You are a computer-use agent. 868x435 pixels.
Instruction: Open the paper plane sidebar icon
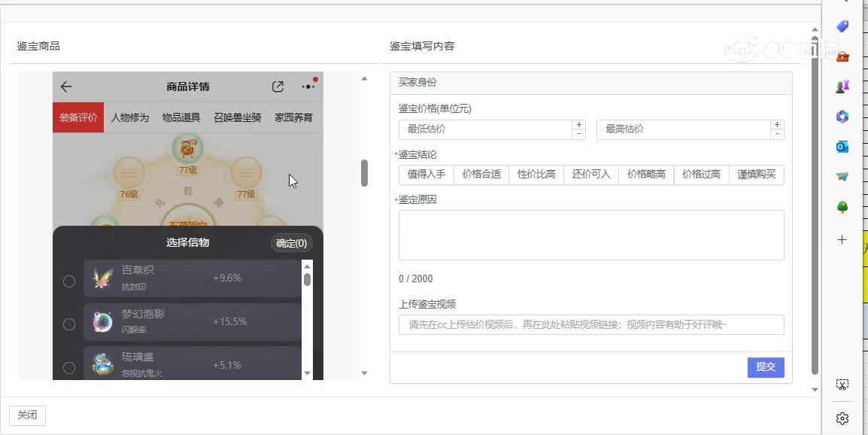(842, 176)
